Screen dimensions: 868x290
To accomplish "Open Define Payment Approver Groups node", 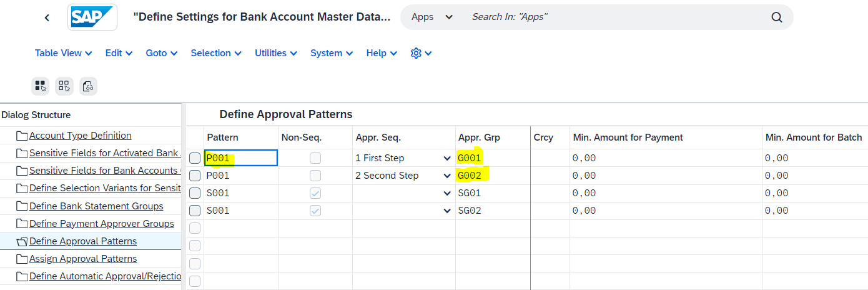I will 102,224.
